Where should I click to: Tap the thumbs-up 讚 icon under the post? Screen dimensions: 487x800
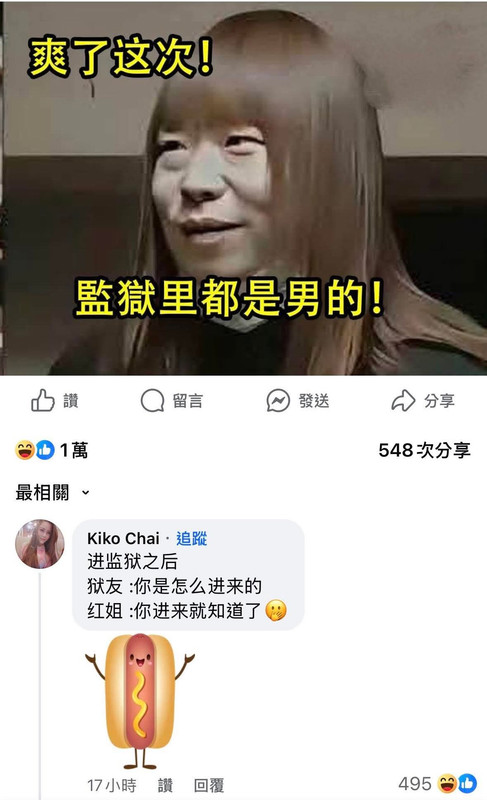click(43, 401)
